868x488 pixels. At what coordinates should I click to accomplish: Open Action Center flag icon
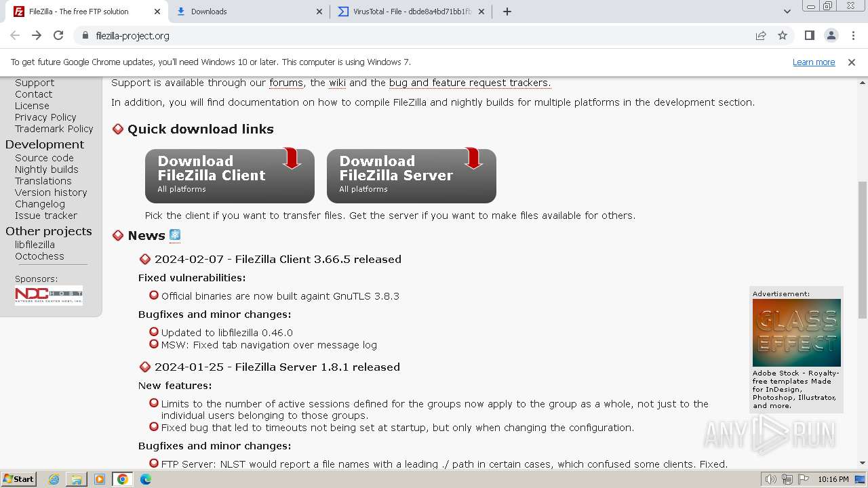click(804, 479)
